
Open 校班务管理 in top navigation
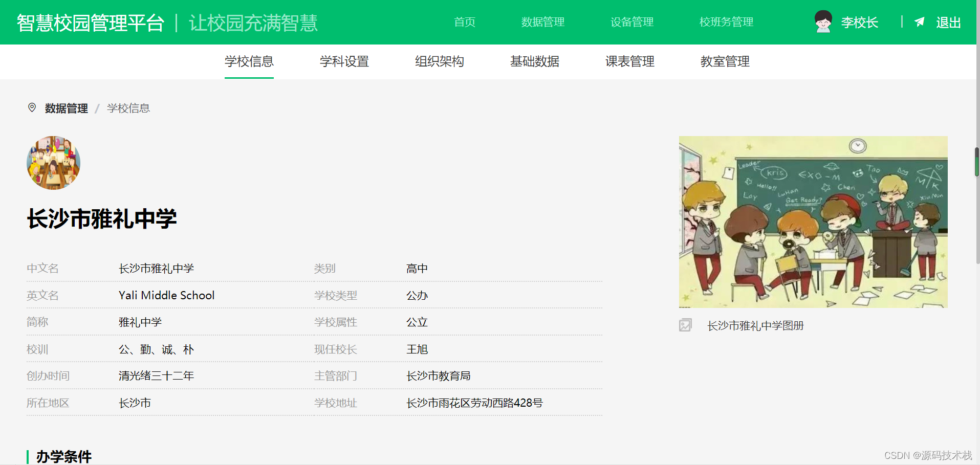726,22
